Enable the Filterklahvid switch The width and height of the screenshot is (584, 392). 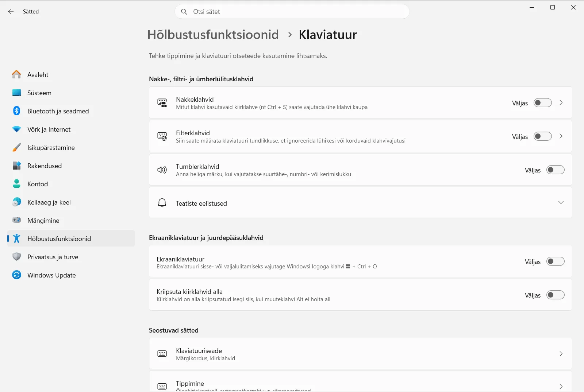click(x=542, y=136)
